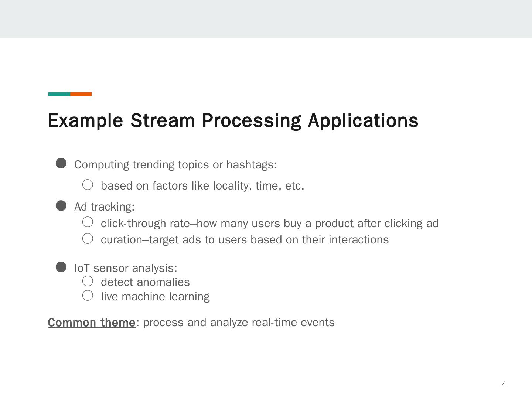532x399 pixels.
Task: Click filled bullet beside Ad tracking
Action: pos(61,206)
